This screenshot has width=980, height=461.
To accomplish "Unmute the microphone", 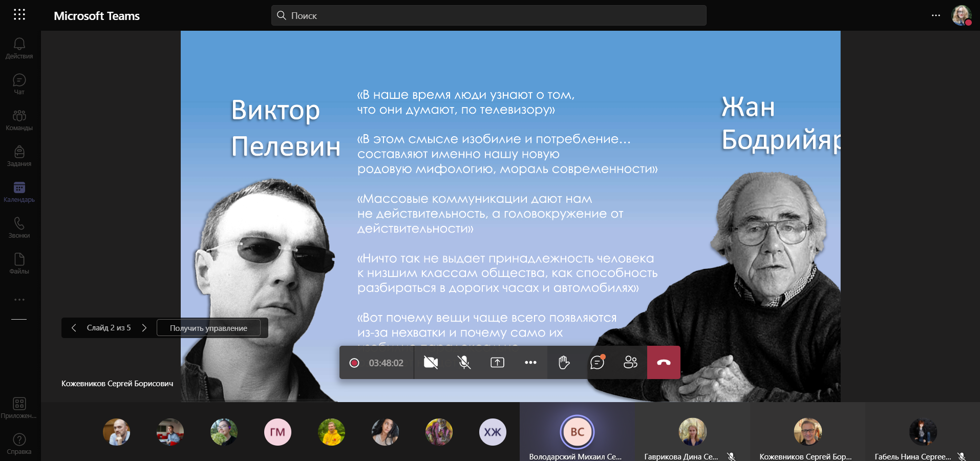I will click(464, 363).
